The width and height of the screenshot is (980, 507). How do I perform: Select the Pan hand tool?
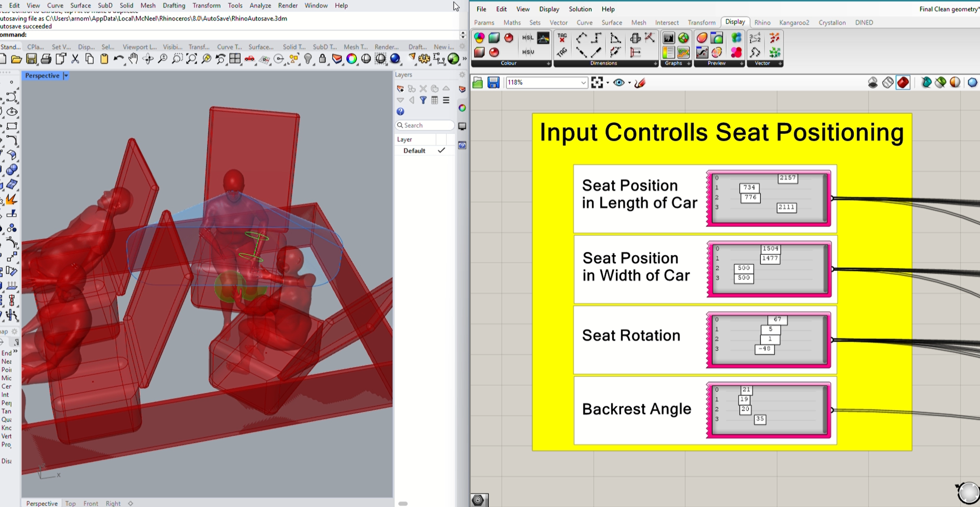coord(133,59)
